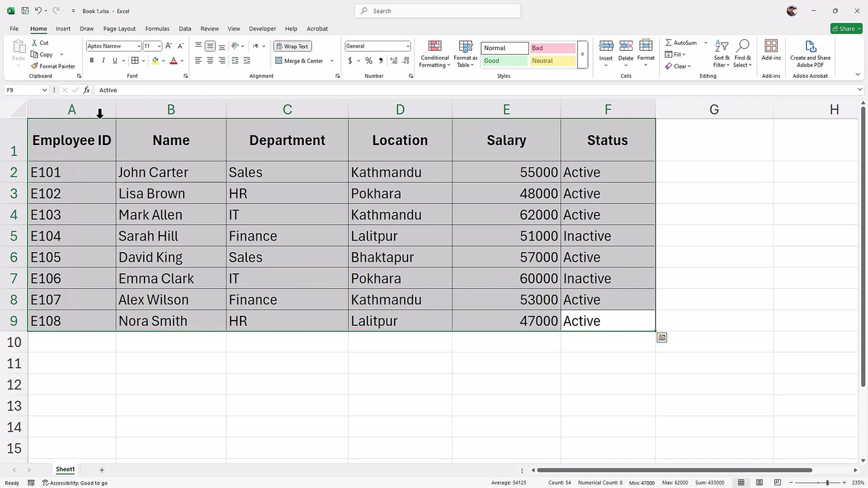This screenshot has width=868, height=488.
Task: Apply Comma Style format
Action: click(380, 60)
